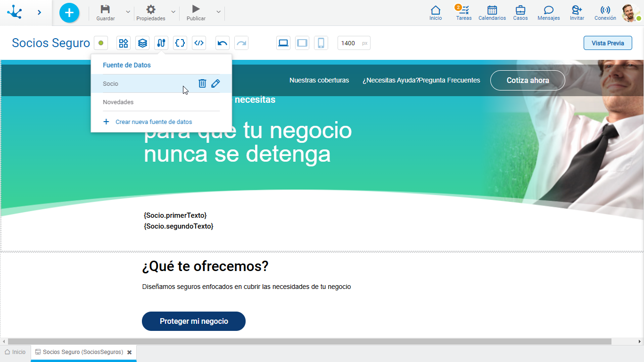Select the hero headline text
The image size is (644, 362).
tap(248, 142)
